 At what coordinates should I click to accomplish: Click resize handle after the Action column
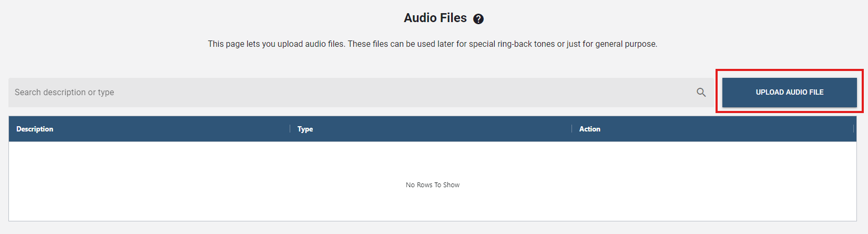[x=853, y=129]
